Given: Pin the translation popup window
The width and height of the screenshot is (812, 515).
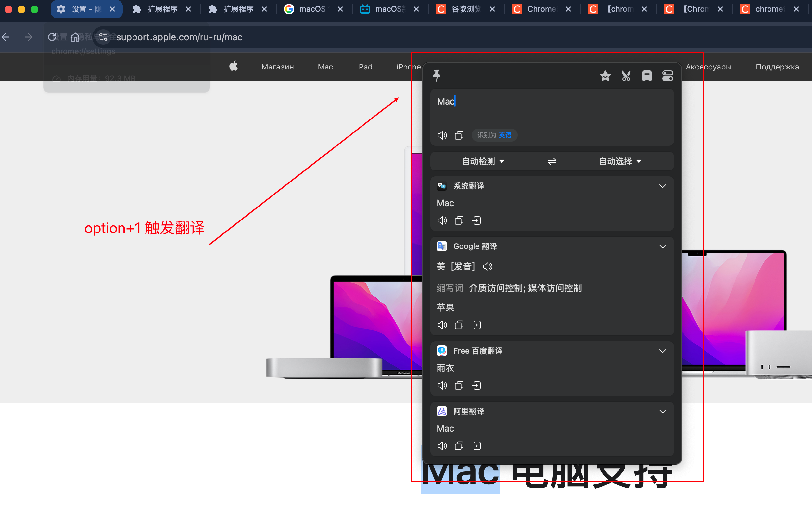Looking at the screenshot, I should [436, 76].
